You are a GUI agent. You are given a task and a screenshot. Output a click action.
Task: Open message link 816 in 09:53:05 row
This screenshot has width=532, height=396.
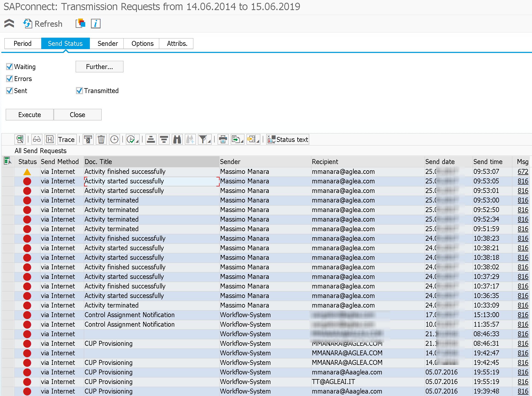pos(523,181)
